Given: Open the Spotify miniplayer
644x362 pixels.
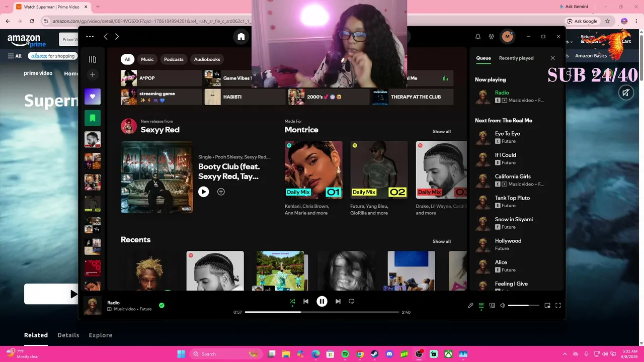Looking at the screenshot, I should pos(547,305).
